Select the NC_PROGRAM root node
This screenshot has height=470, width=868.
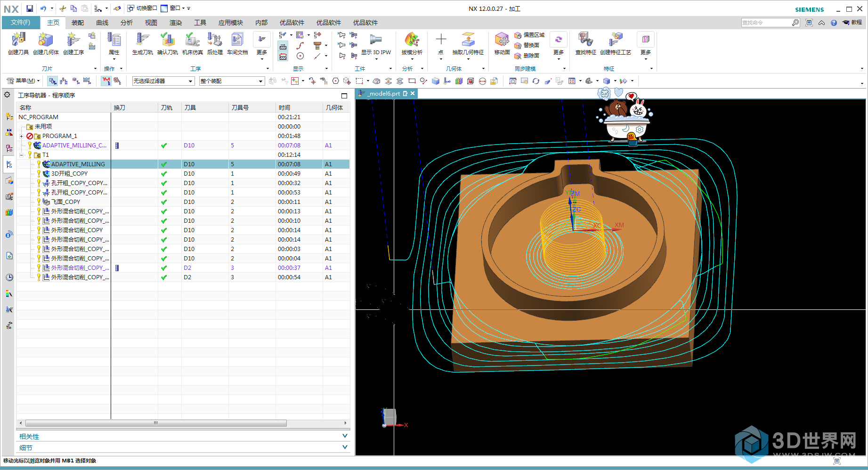(x=38, y=117)
